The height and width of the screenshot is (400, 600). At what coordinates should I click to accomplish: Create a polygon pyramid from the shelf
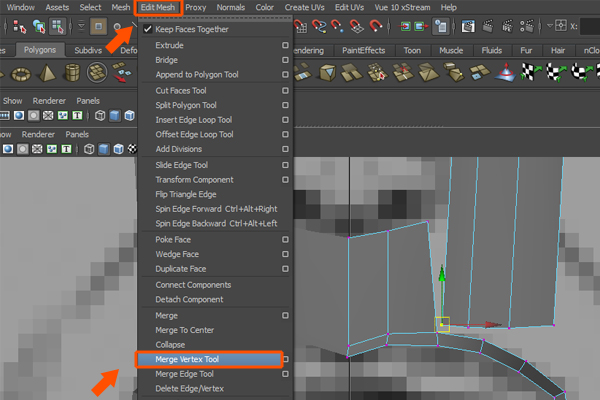(x=44, y=72)
